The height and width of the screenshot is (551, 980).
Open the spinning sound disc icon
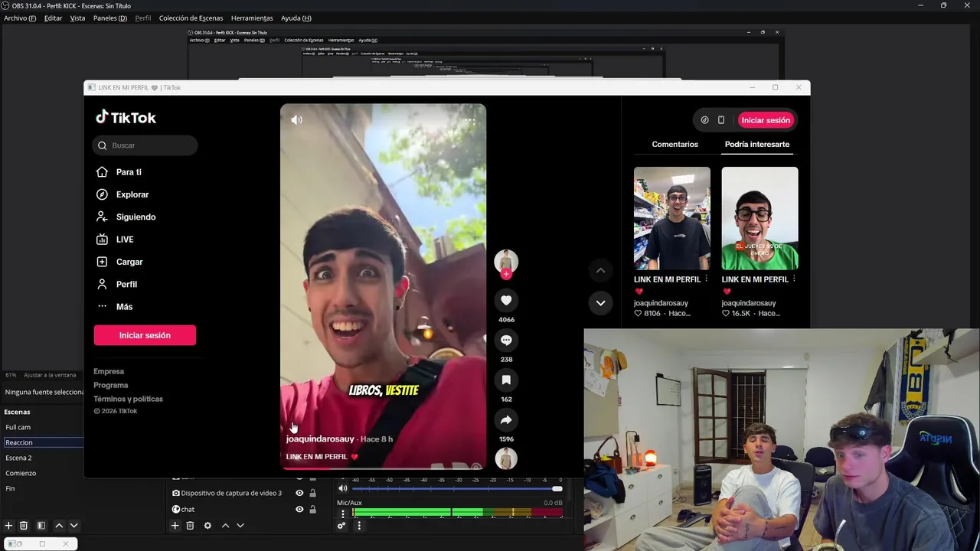point(506,458)
